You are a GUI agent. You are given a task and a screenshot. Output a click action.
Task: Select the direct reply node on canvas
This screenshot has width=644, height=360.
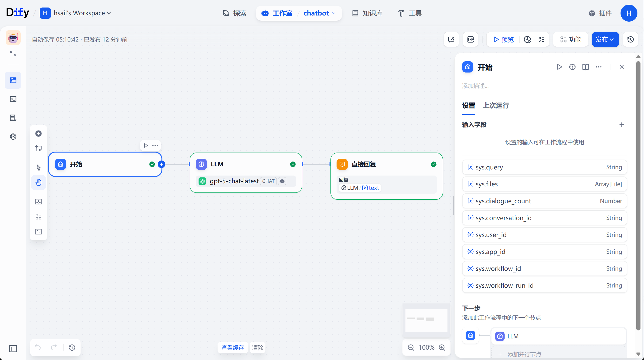click(387, 176)
